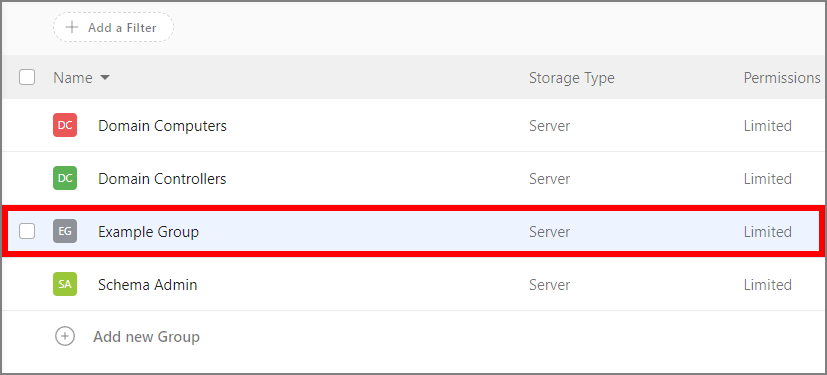Open the Schema Admin group entry
The width and height of the screenshot is (827, 375).
click(x=148, y=285)
